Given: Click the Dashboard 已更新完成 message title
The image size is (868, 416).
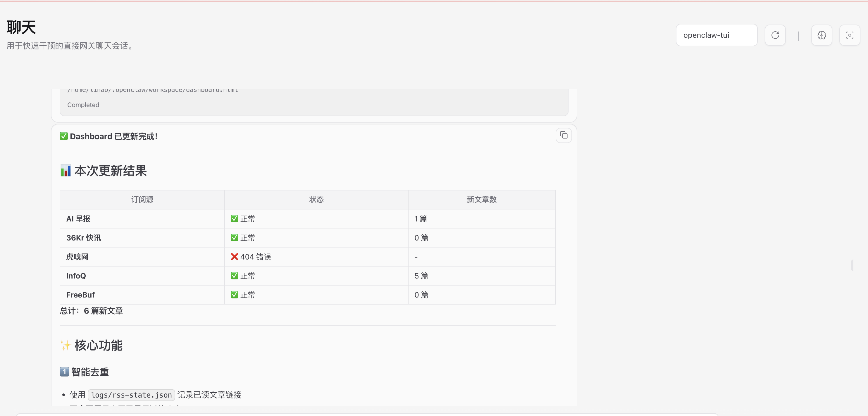Looking at the screenshot, I should (108, 137).
